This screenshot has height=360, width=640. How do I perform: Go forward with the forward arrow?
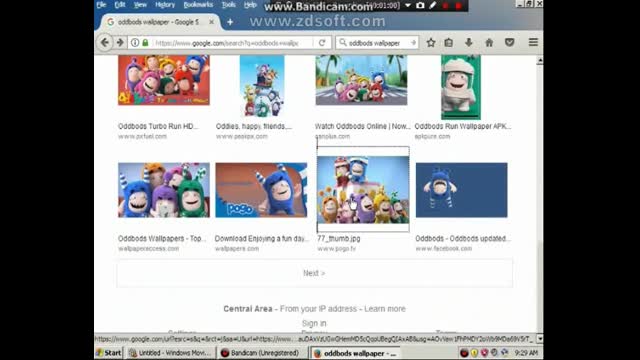click(120, 42)
